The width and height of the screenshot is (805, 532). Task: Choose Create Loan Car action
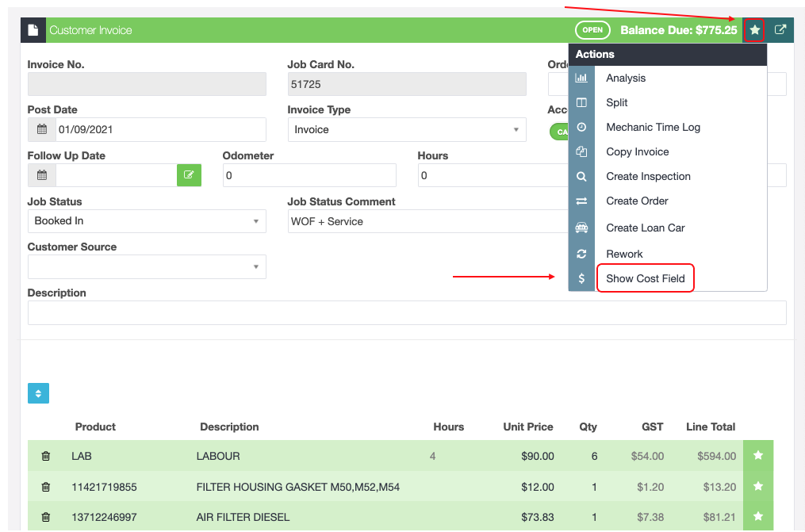(646, 228)
